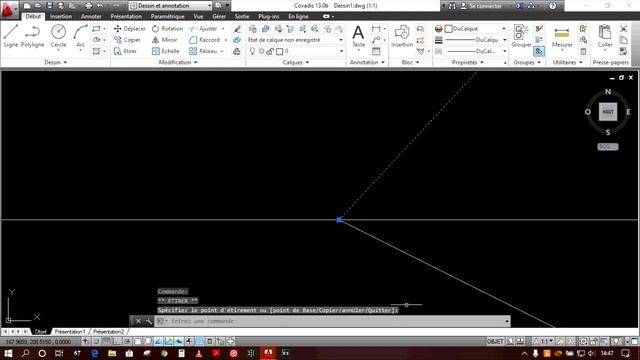The width and height of the screenshot is (640, 360).
Task: Click the Déplacer move tool
Action: click(129, 29)
